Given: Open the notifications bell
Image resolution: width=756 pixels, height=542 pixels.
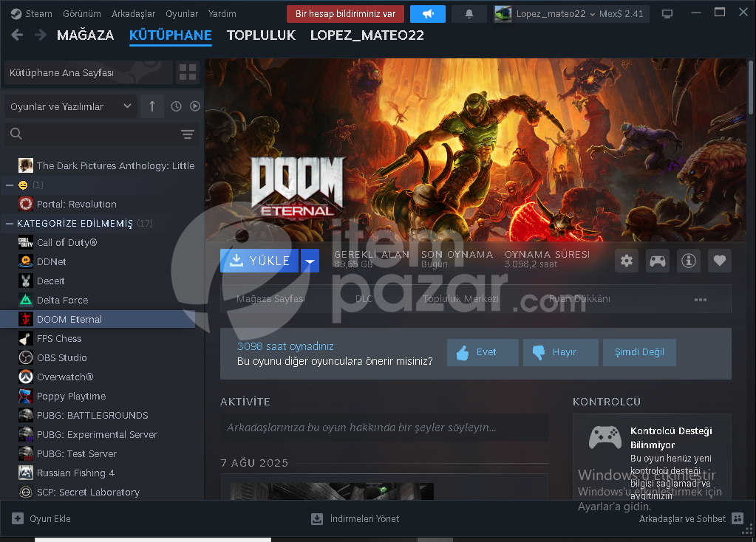Looking at the screenshot, I should [469, 14].
